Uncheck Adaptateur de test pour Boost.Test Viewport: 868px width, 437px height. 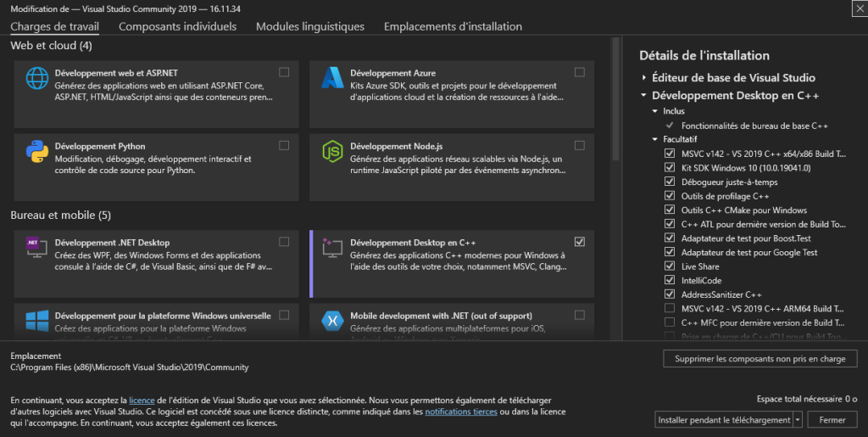[x=670, y=238]
